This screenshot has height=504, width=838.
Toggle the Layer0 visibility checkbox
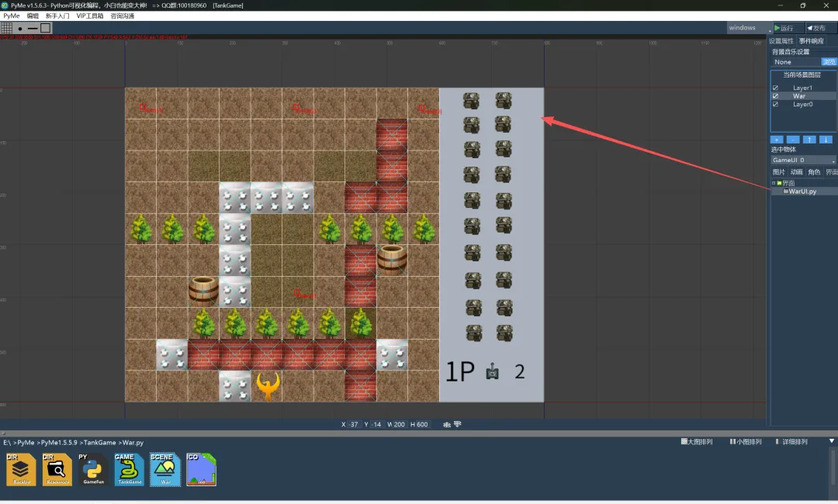775,104
